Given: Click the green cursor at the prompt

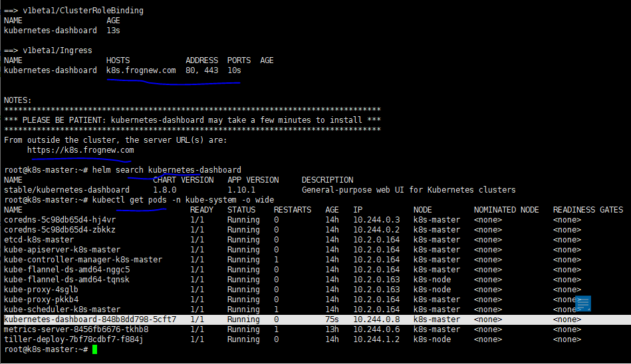Looking at the screenshot, I should 94,349.
